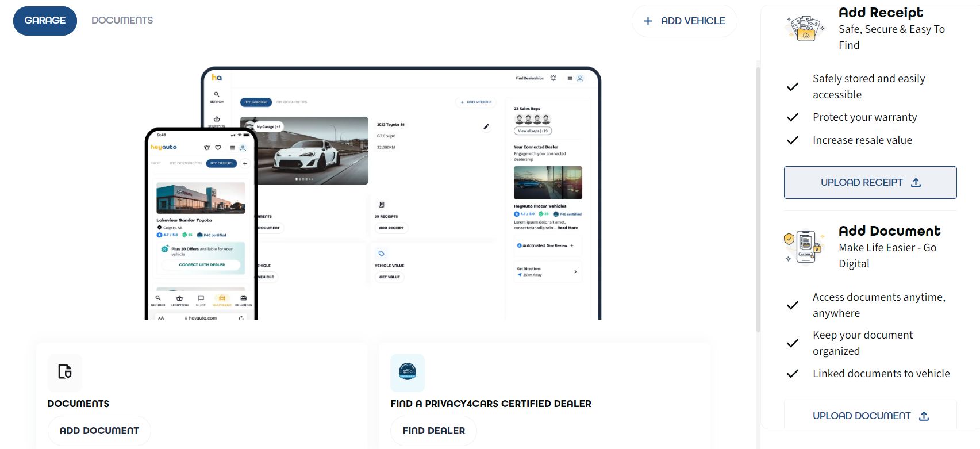Click the 'Make Life Easier - Go Digital' subtitle
The width and height of the screenshot is (980, 449).
click(887, 255)
